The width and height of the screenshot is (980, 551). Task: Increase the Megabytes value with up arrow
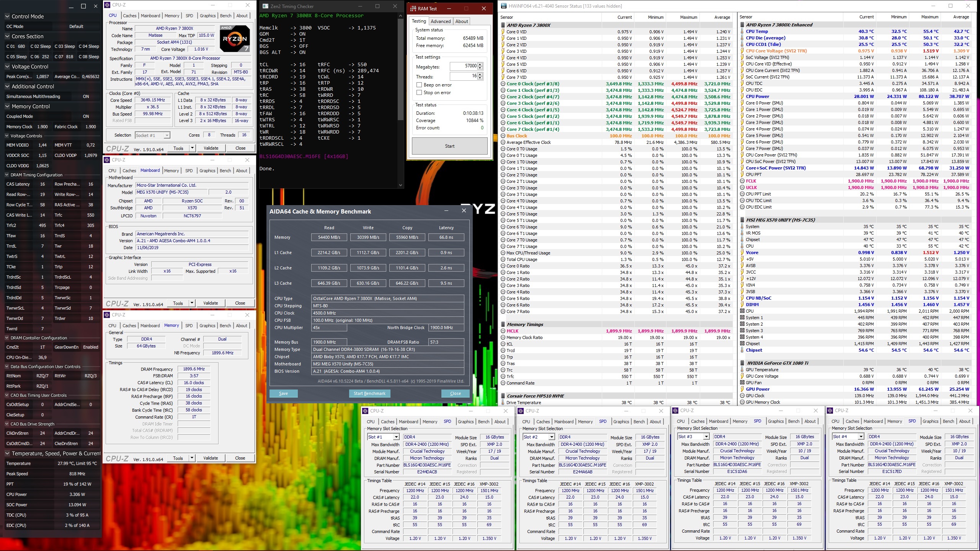pyautogui.click(x=480, y=64)
